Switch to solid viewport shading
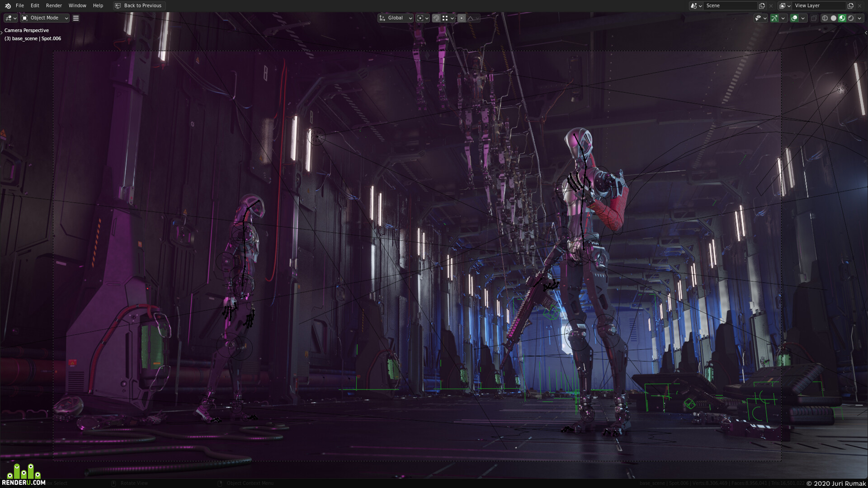Image resolution: width=868 pixels, height=488 pixels. (x=834, y=18)
